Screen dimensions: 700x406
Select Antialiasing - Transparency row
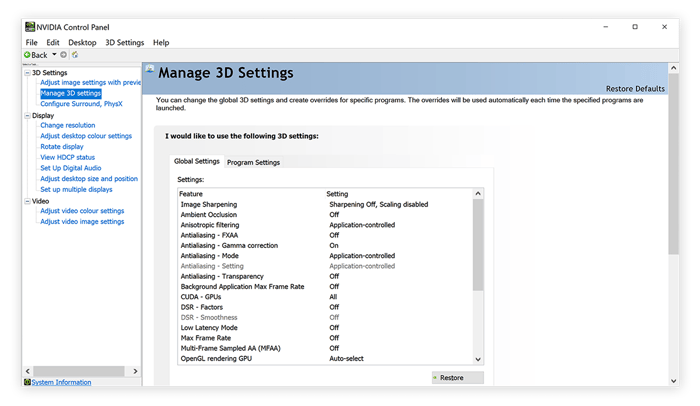click(x=325, y=276)
